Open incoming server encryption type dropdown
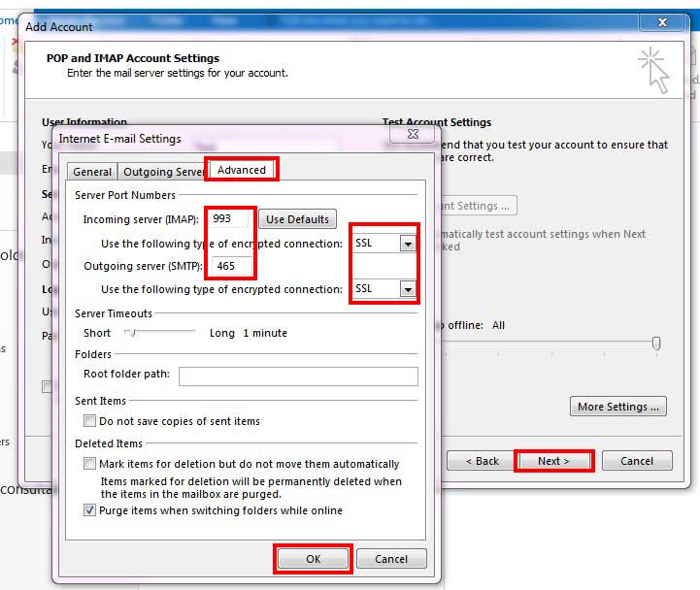Image resolution: width=700 pixels, height=590 pixels. point(408,244)
